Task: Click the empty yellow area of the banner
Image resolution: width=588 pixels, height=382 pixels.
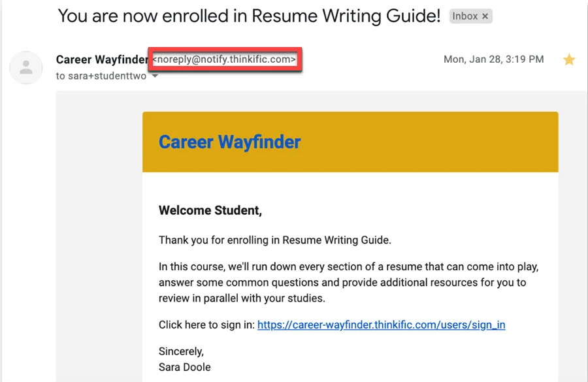Action: point(444,142)
